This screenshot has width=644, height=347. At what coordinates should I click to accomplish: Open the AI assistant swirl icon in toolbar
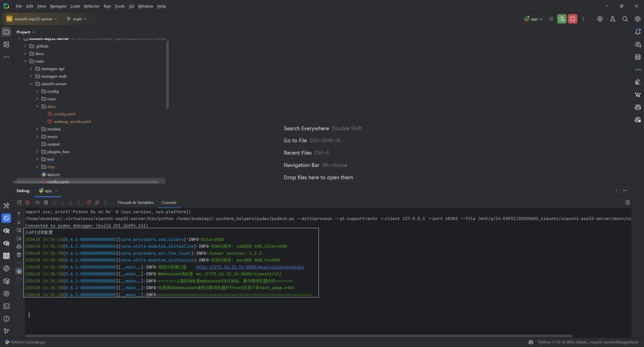click(x=600, y=19)
